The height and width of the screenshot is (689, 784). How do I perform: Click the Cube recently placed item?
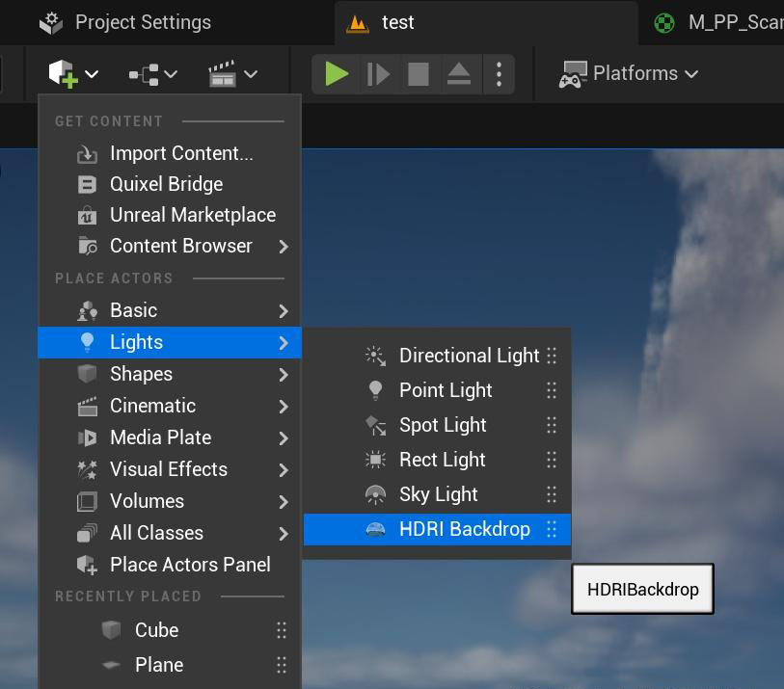(x=156, y=630)
